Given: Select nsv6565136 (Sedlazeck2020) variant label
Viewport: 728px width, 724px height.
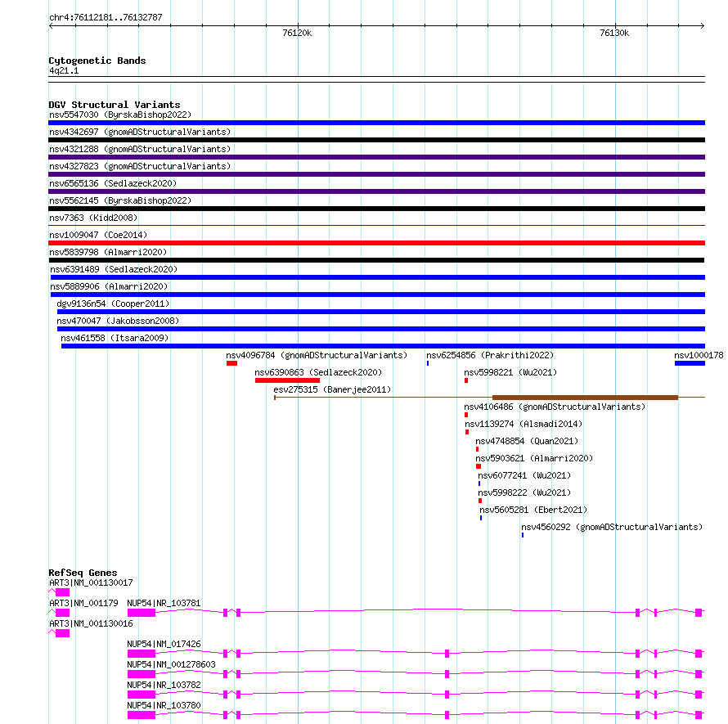Looking at the screenshot, I should tap(113, 183).
